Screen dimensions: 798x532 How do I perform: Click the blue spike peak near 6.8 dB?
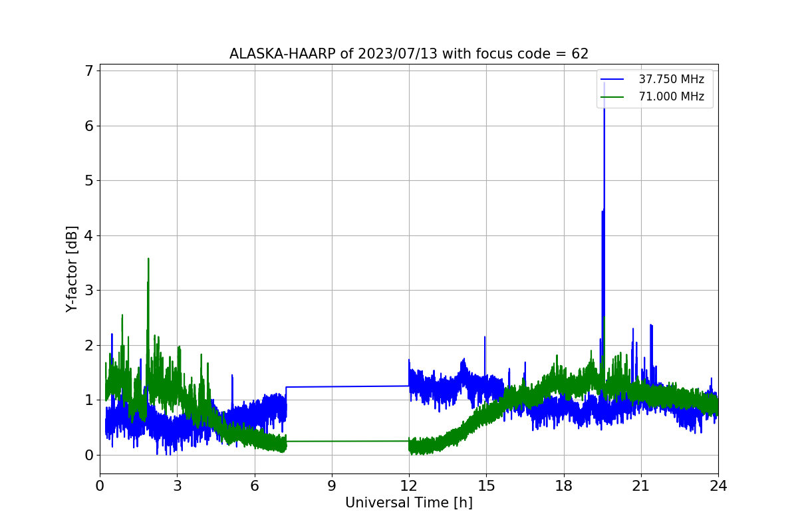click(604, 84)
